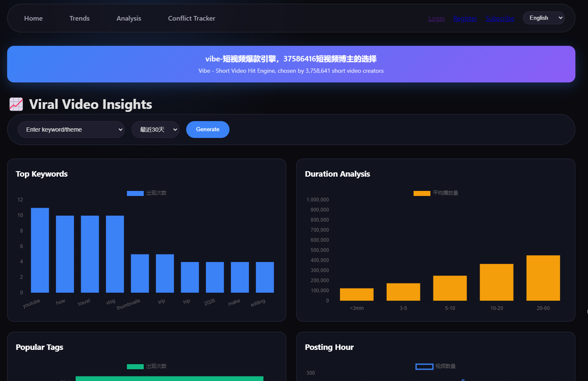588x381 pixels.
Task: Click the purple banner about Vibe engine
Action: pyautogui.click(x=291, y=64)
